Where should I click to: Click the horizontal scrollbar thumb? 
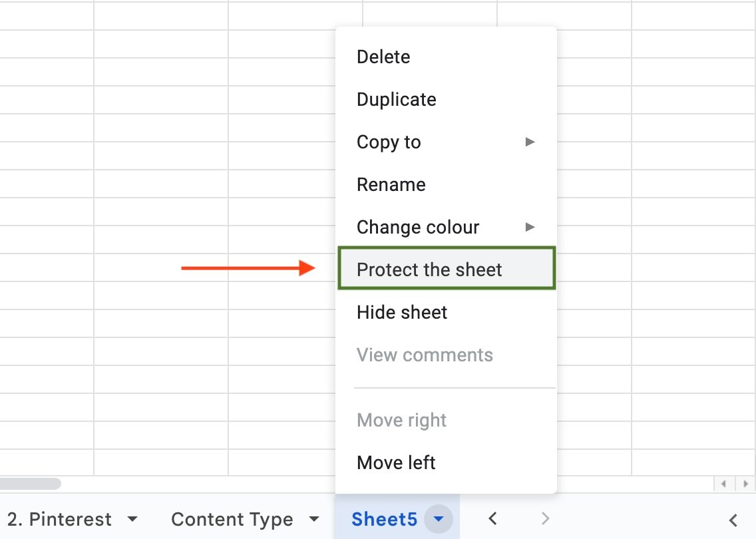pos(30,484)
